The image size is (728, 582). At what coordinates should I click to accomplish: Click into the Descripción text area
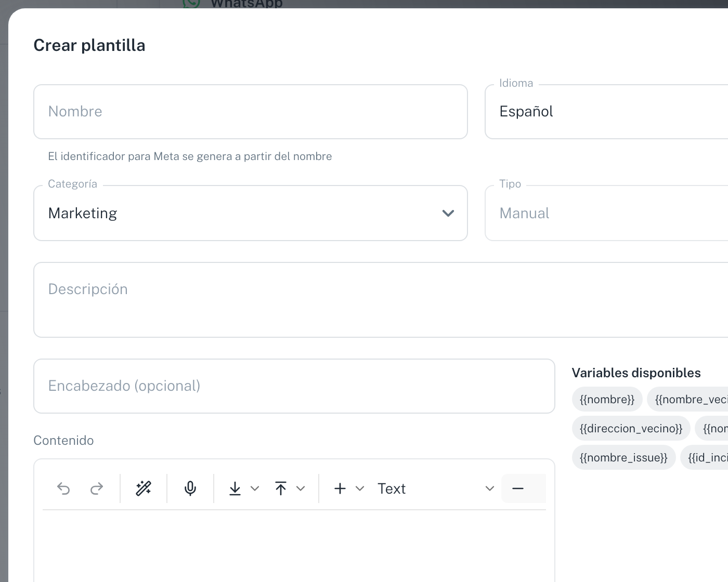pyautogui.click(x=381, y=300)
